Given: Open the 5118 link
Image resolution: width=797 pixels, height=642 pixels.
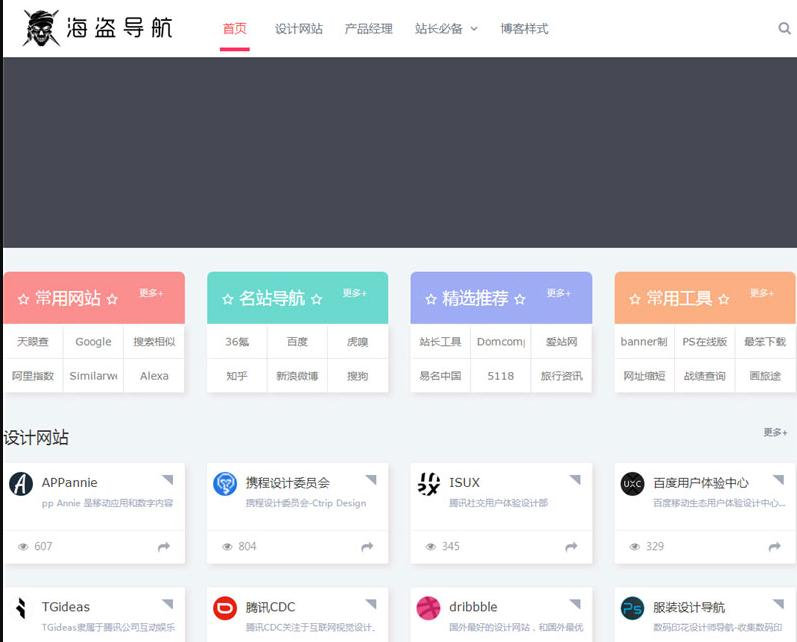Looking at the screenshot, I should pos(501,376).
